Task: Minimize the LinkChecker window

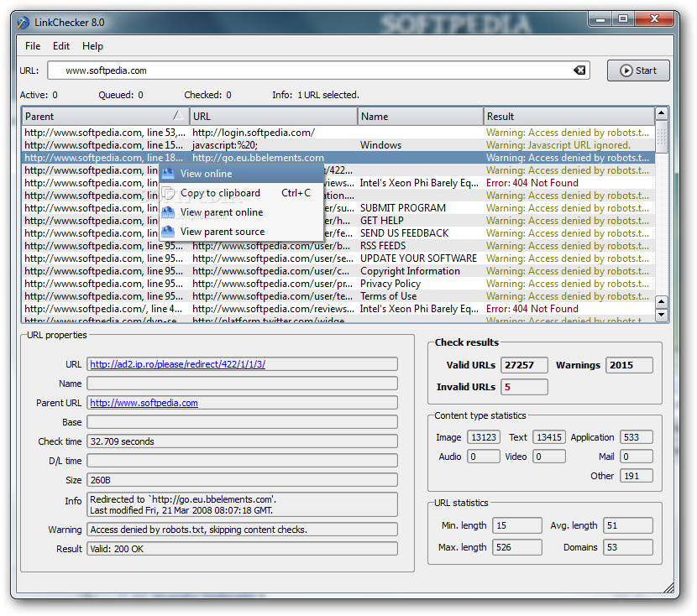Action: click(600, 18)
